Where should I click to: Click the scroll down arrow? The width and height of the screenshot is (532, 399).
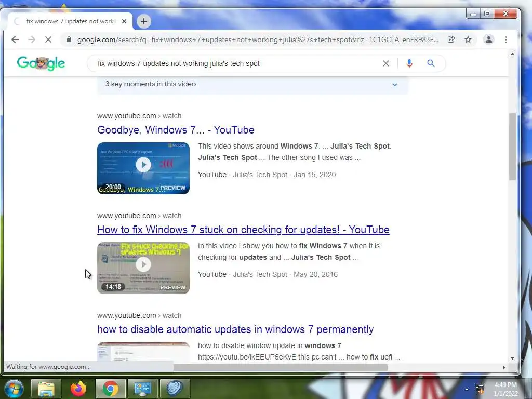point(512,358)
